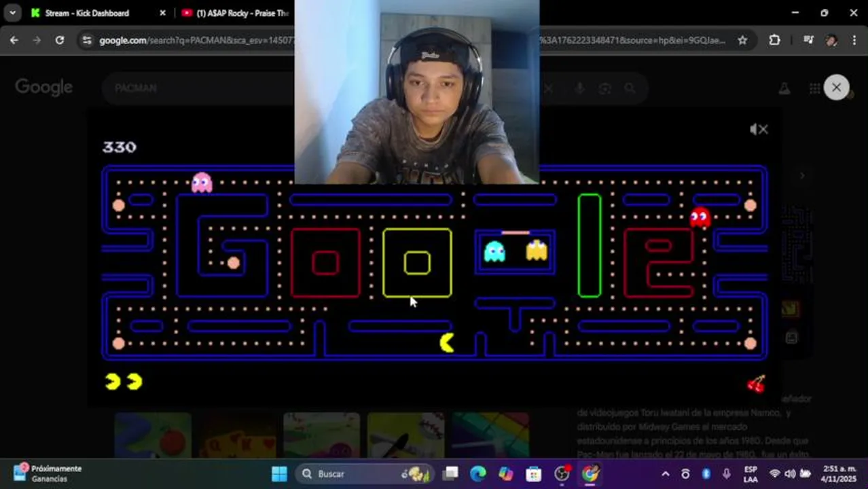Go back to previous page
This screenshot has height=489, width=868.
click(14, 40)
